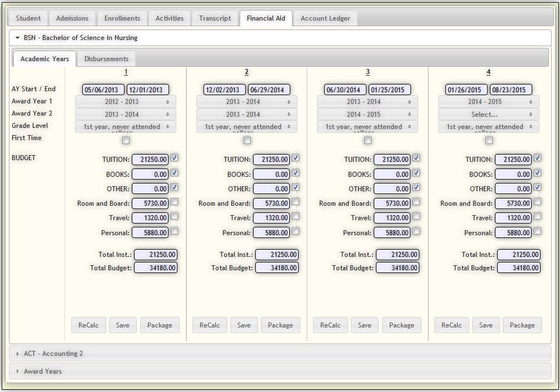Open Award Year 2 dropdown for academic year 1
Image resolution: width=560 pixels, height=392 pixels.
125,115
